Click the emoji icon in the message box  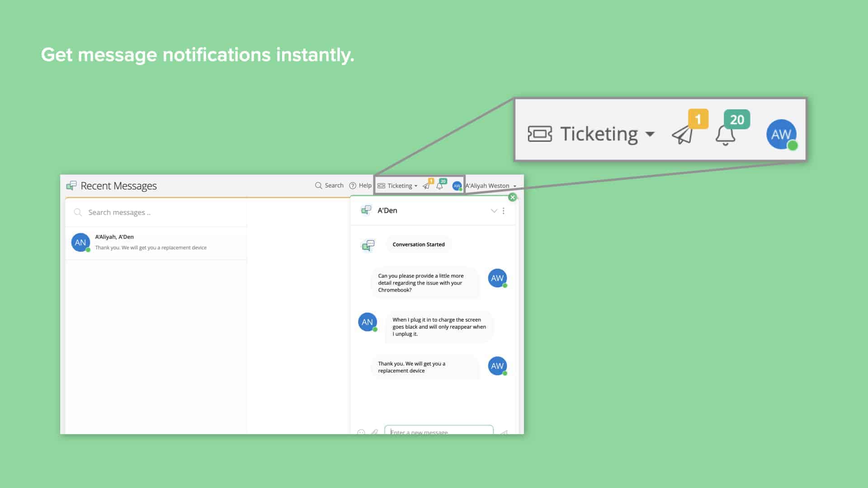pyautogui.click(x=361, y=432)
